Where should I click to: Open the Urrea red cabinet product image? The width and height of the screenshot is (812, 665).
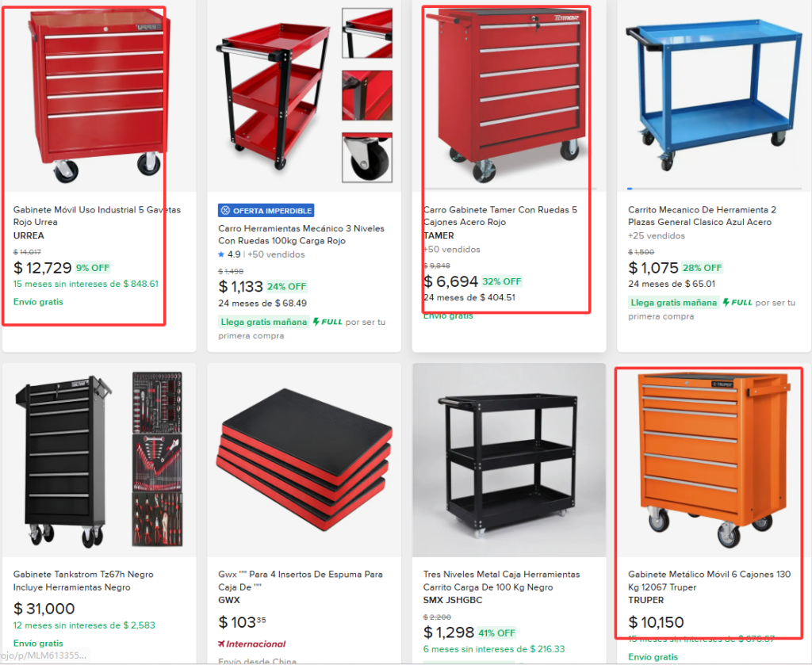click(98, 95)
